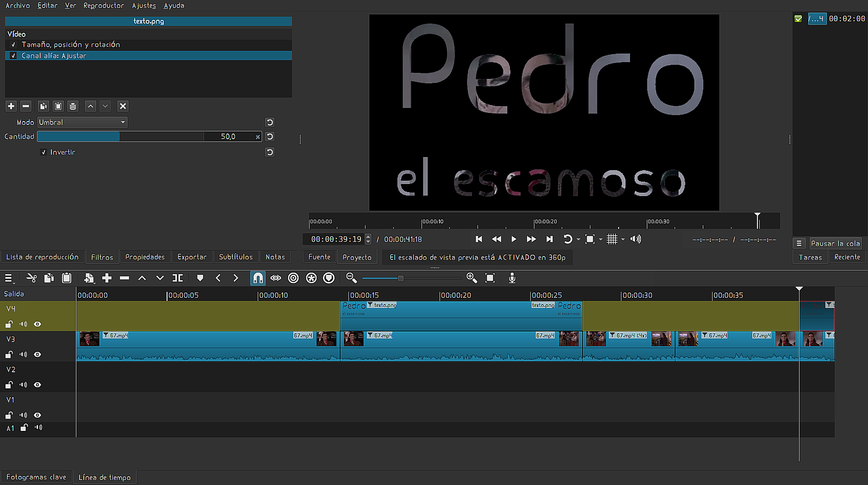This screenshot has height=485, width=868.
Task: Open the Reproductor menu
Action: (104, 6)
